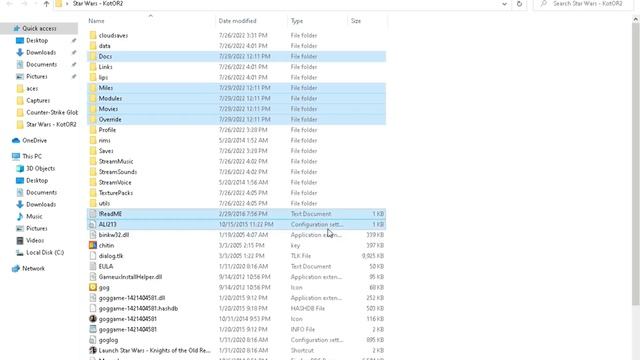Image resolution: width=640 pixels, height=360 pixels.
Task: Select the GameuxInstallHelper.dll file icon
Action: [x=93, y=277]
